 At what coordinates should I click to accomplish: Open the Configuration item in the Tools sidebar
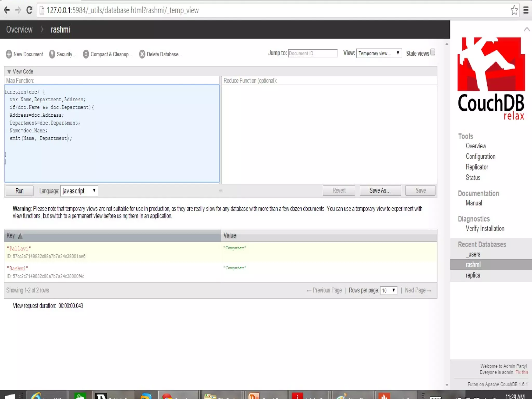[x=480, y=156]
